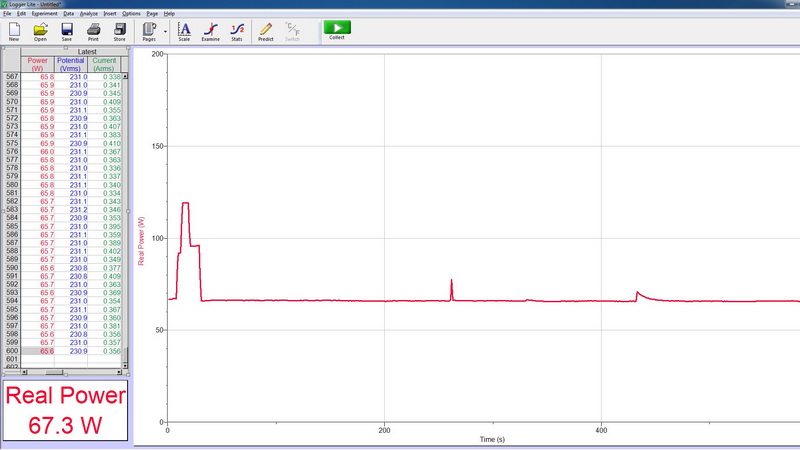Open the Experiment menu
800x450 pixels.
coord(44,13)
